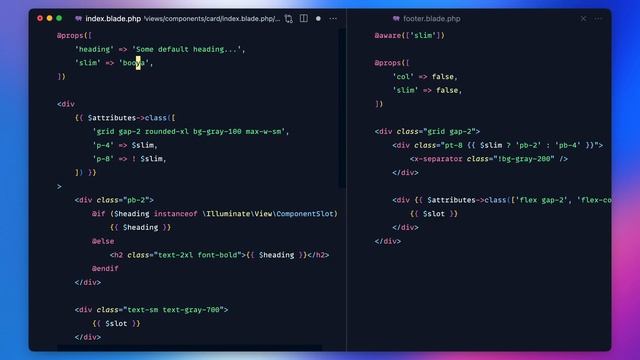Click the 'p-4' => $slim line
Screen dimensions: 640x360
[x=125, y=145]
